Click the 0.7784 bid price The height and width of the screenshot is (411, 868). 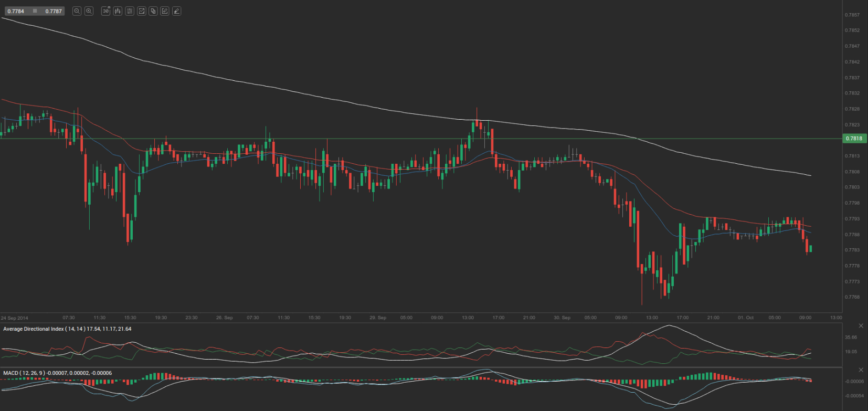click(x=16, y=11)
